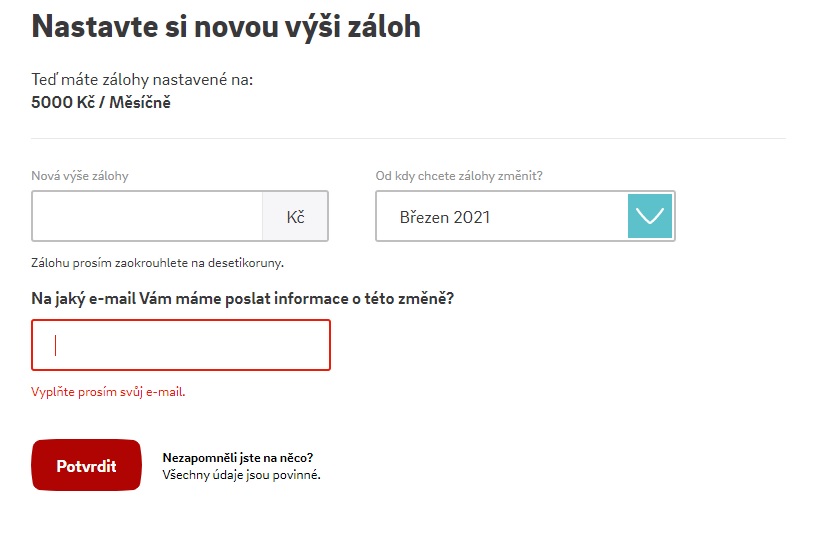
Task: Click the 'Březen 2021' text in the combo box
Action: [x=445, y=217]
